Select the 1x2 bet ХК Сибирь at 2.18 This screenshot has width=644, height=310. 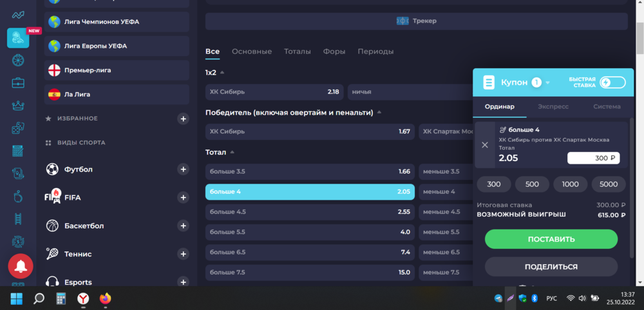point(274,92)
